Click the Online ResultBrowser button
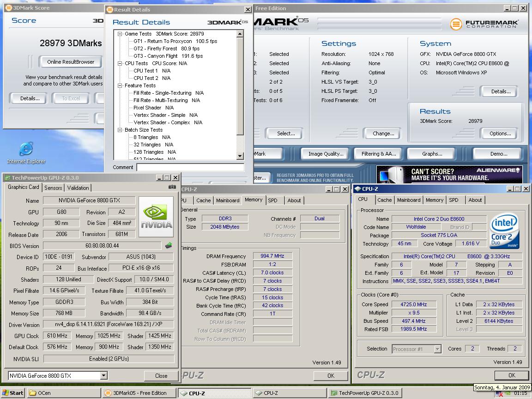 [71, 62]
